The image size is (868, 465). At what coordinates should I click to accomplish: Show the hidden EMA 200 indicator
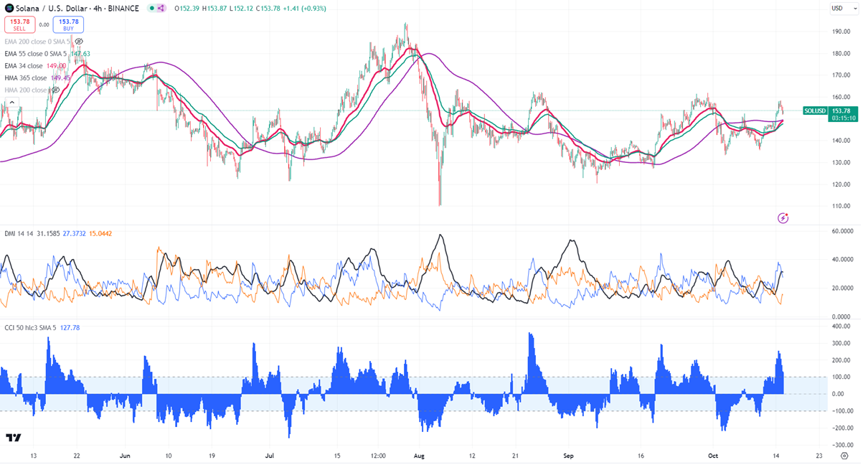[x=79, y=42]
